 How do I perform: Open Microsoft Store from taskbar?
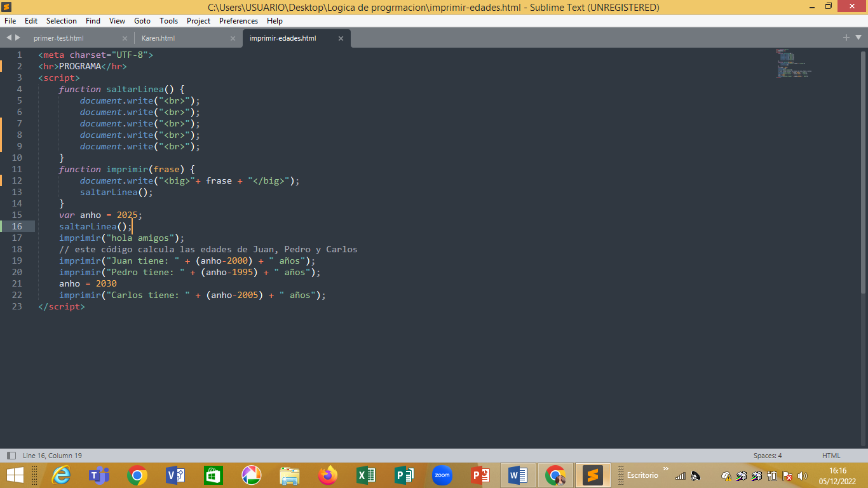[x=214, y=475]
